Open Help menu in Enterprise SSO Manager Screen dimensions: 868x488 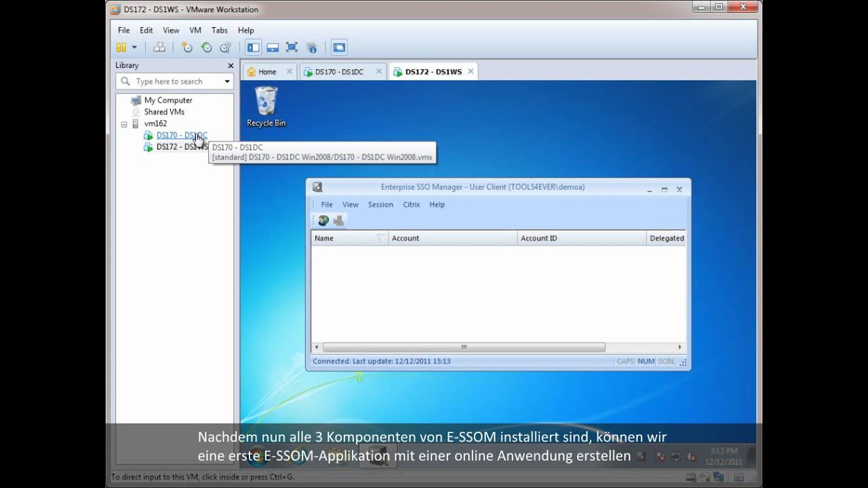437,205
